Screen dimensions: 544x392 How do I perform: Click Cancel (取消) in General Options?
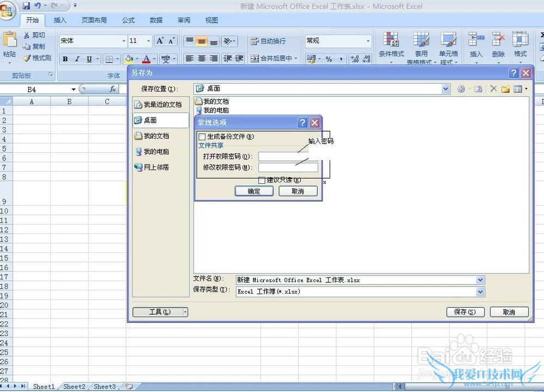click(298, 191)
